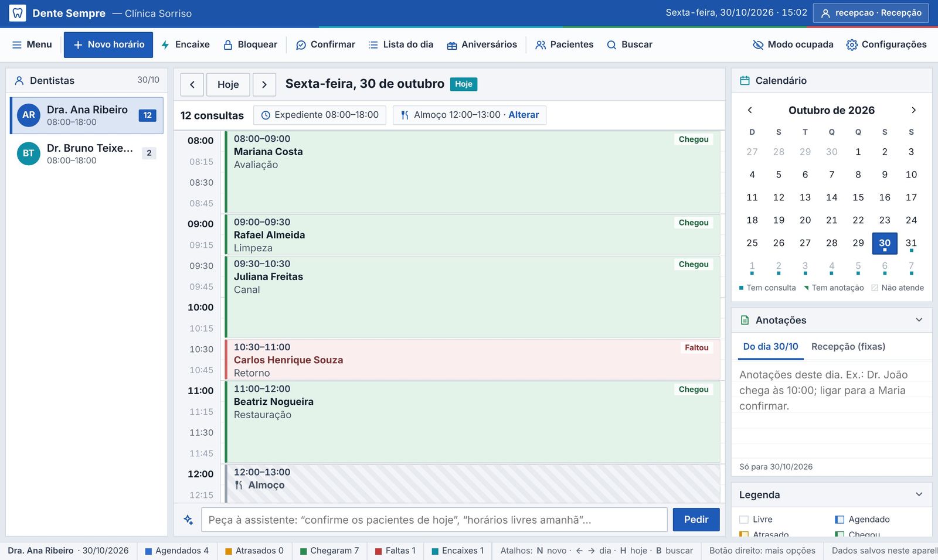Select day 30 in October calendar
The image size is (938, 560).
coord(885,243)
